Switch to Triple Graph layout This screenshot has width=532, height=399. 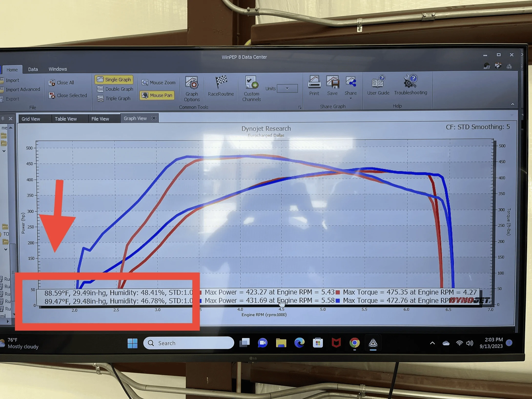pyautogui.click(x=113, y=99)
